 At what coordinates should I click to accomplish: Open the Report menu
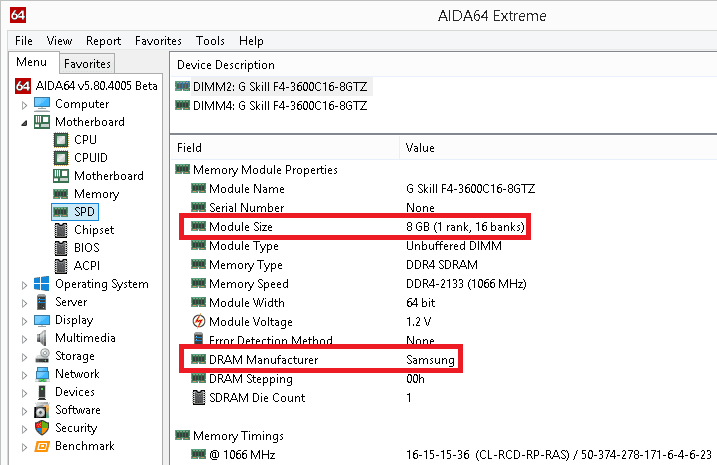[103, 41]
